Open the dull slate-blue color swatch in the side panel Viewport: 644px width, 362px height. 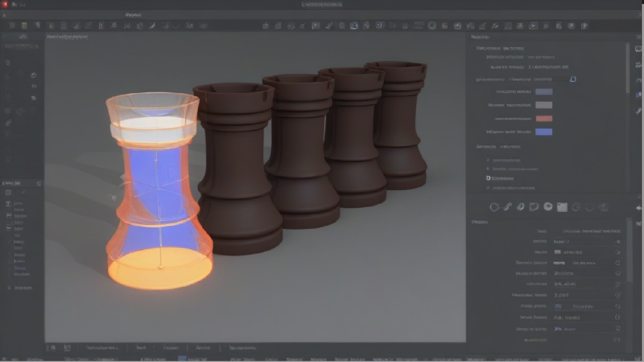click(544, 92)
